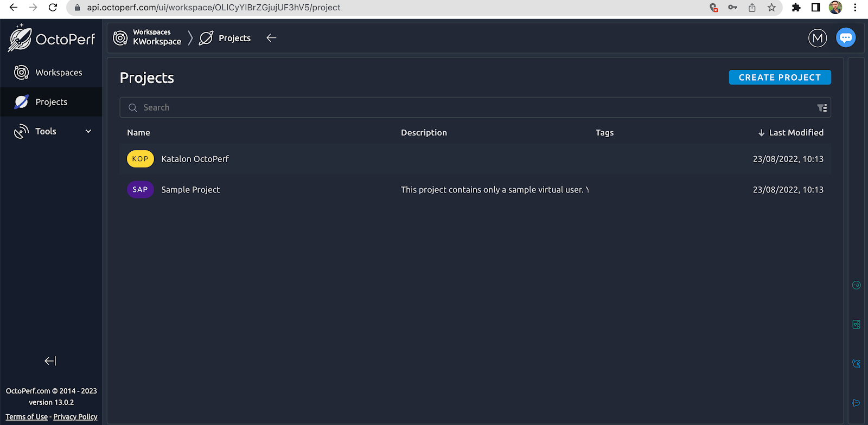Click the Workspaces icon in the breadcrumb
Image resolution: width=868 pixels, height=425 pixels.
pyautogui.click(x=120, y=38)
